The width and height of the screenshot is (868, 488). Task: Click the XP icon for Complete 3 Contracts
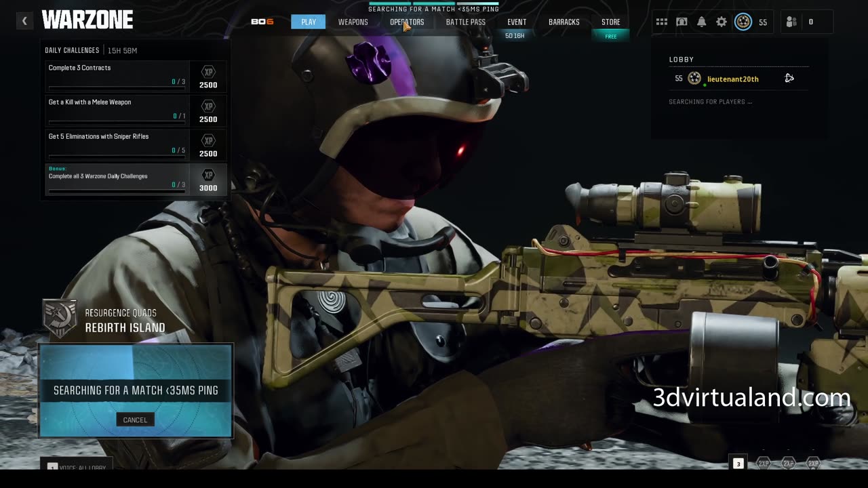tap(208, 72)
